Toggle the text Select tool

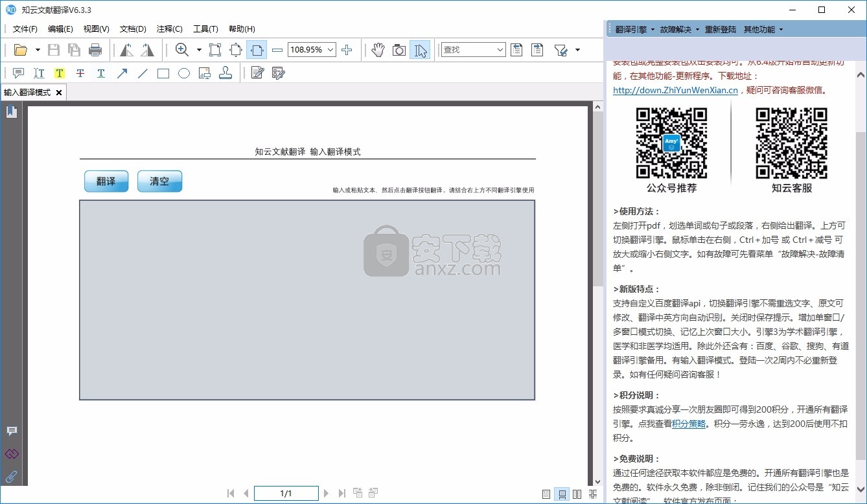point(420,50)
